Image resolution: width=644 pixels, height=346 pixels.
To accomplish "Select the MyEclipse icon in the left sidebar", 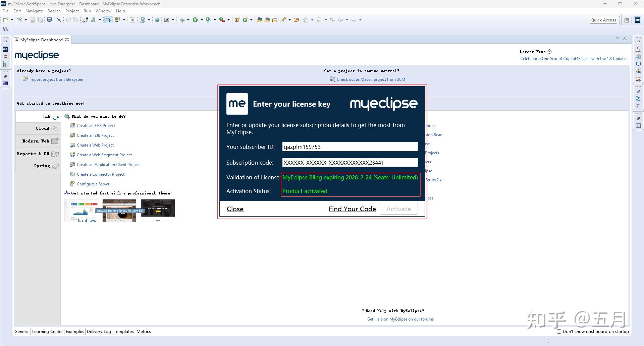I will coord(5,49).
